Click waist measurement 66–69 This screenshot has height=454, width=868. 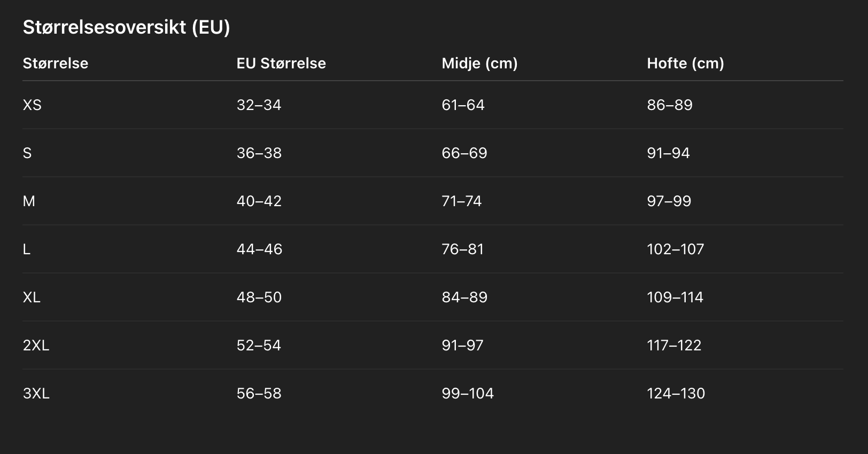tap(464, 153)
